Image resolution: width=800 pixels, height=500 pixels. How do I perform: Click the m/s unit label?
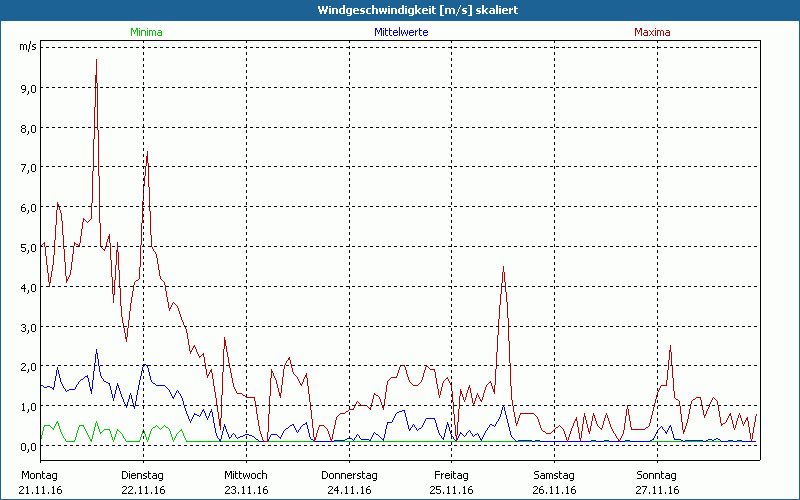tap(27, 46)
